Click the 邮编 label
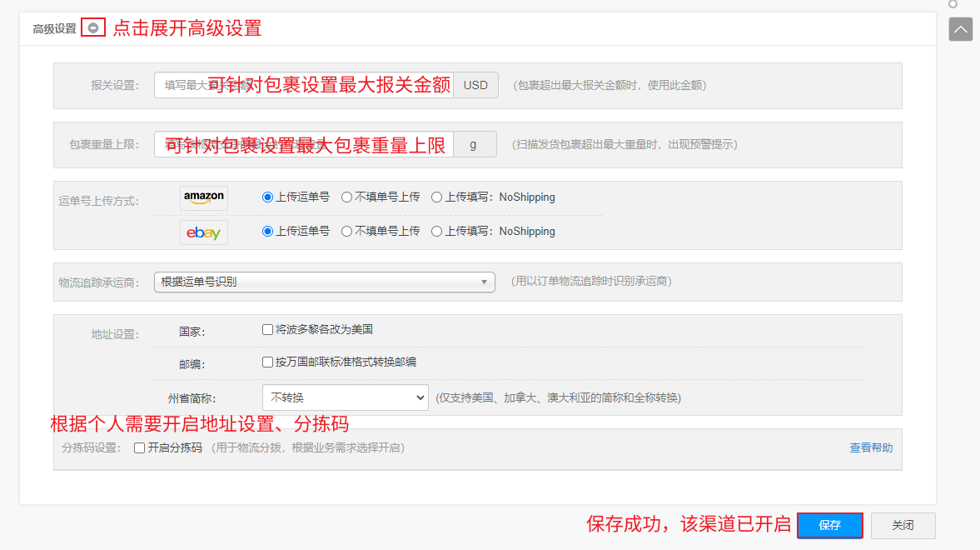 coord(192,365)
